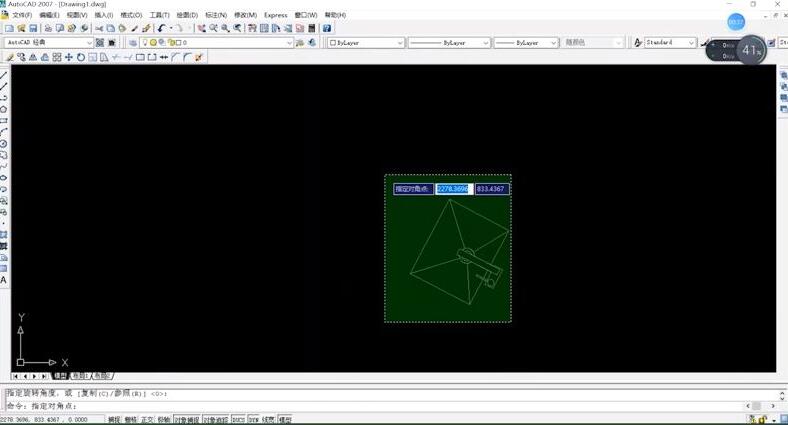Open the 视图(V) menu

click(x=77, y=15)
